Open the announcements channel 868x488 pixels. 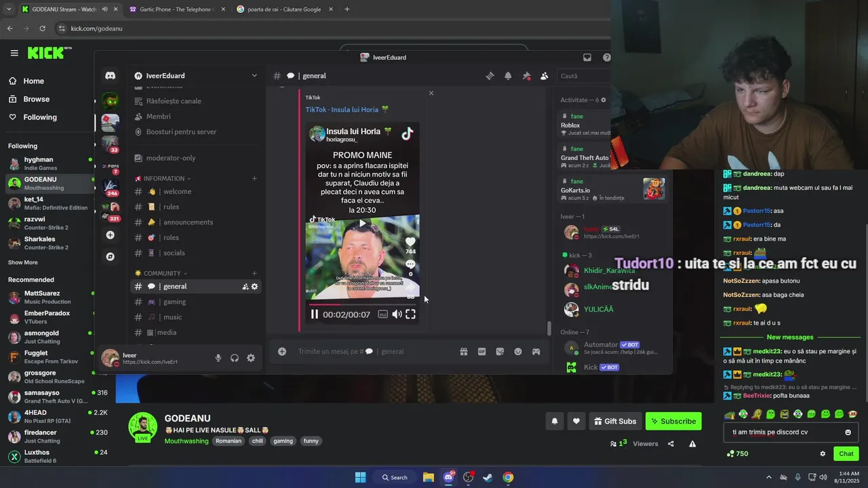tap(196, 222)
